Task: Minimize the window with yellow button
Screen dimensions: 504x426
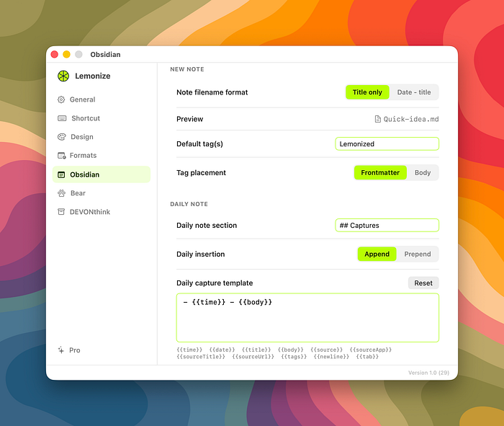Action: point(66,54)
